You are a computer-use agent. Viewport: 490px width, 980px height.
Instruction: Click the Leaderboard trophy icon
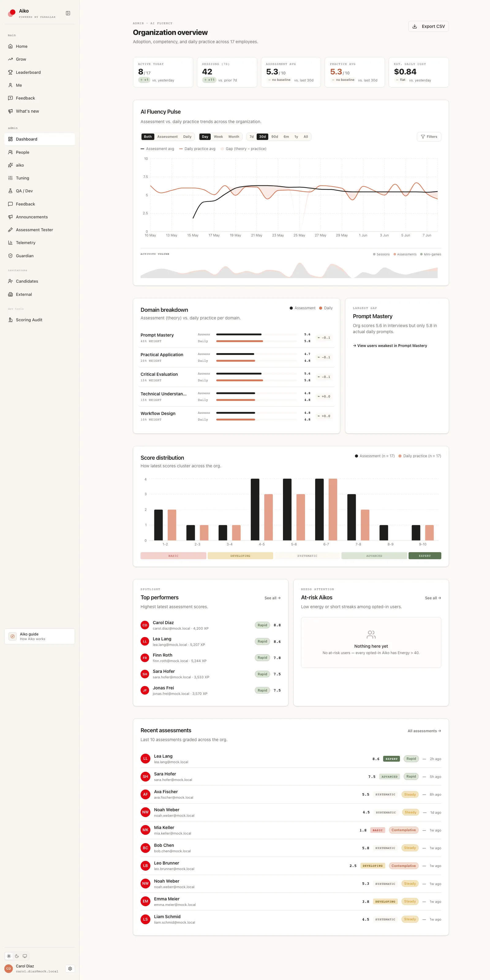(x=11, y=72)
